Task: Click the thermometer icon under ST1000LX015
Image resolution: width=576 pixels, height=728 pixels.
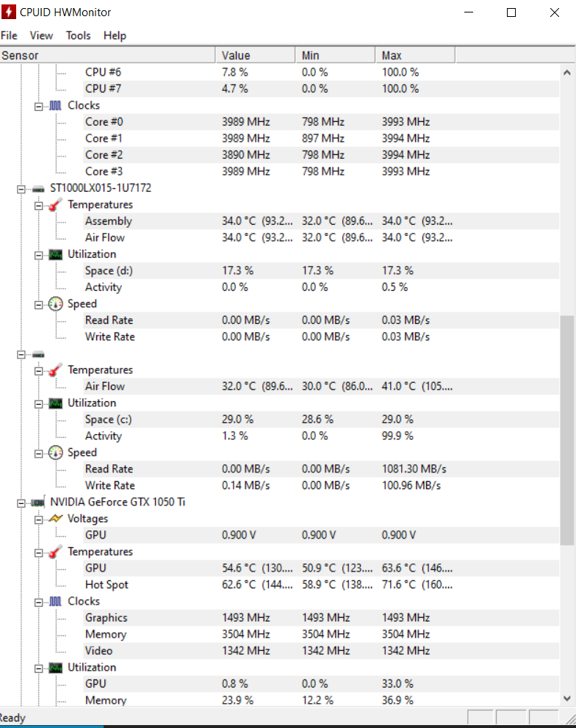Action: pos(55,205)
